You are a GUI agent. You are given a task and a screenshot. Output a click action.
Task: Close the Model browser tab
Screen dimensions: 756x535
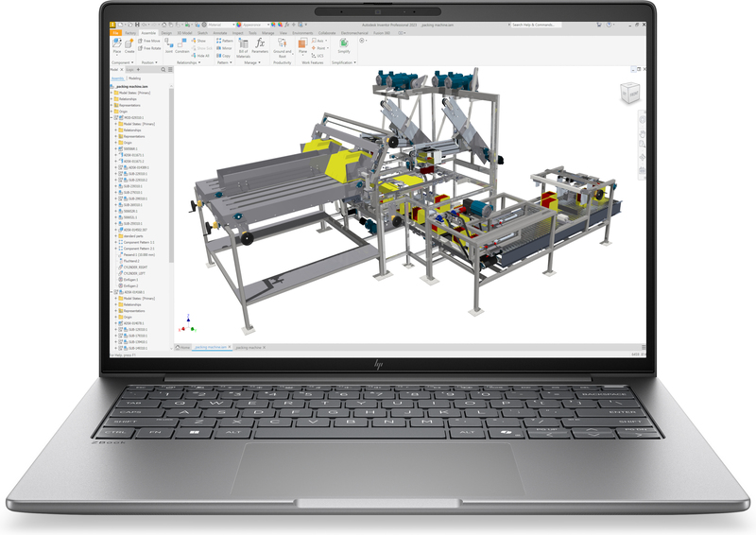[x=122, y=70]
